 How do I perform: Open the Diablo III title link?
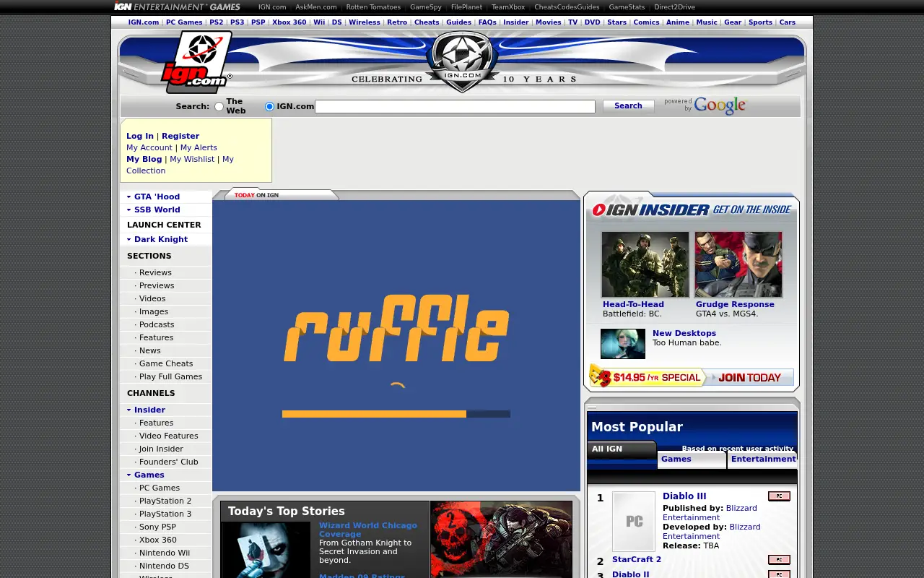click(684, 496)
